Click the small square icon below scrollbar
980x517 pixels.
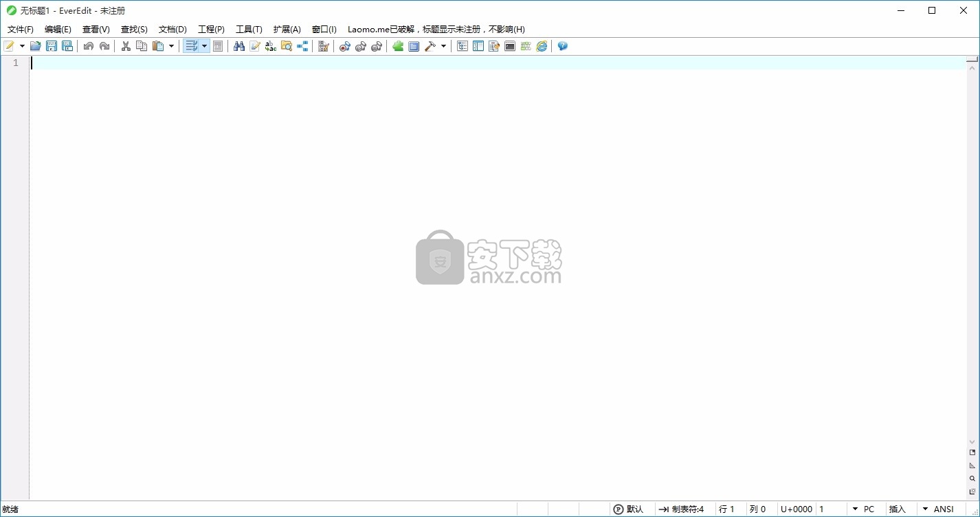pyautogui.click(x=972, y=452)
